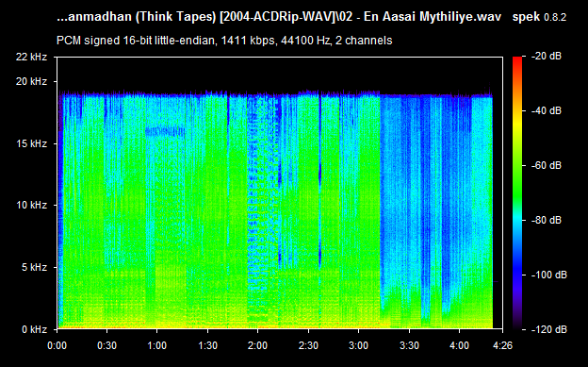Viewport: 588px width, 367px height.
Task: Click the 0:00 start time label
Action: (57, 345)
